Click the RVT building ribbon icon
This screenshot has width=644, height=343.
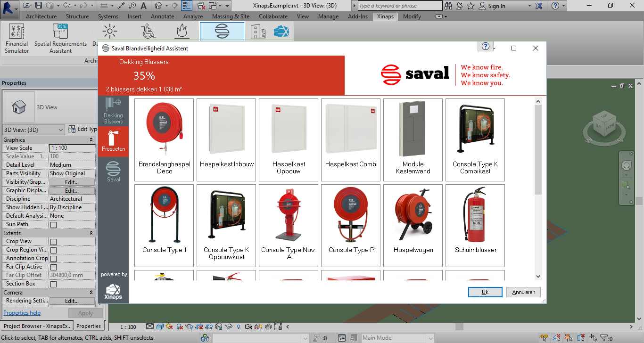258,32
